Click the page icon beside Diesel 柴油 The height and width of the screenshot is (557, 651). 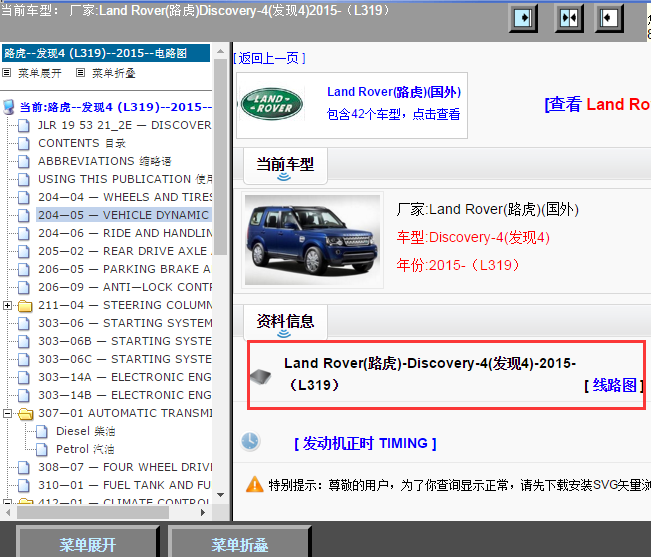(42, 432)
